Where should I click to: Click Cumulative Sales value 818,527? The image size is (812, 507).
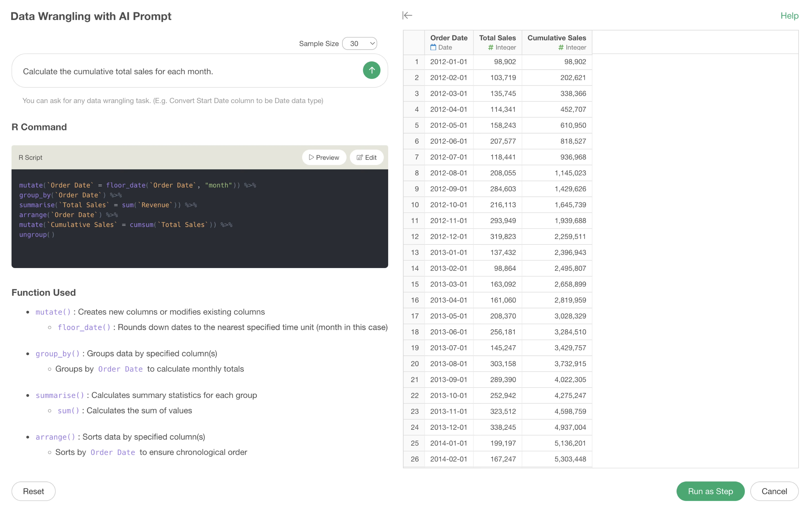coord(557,141)
